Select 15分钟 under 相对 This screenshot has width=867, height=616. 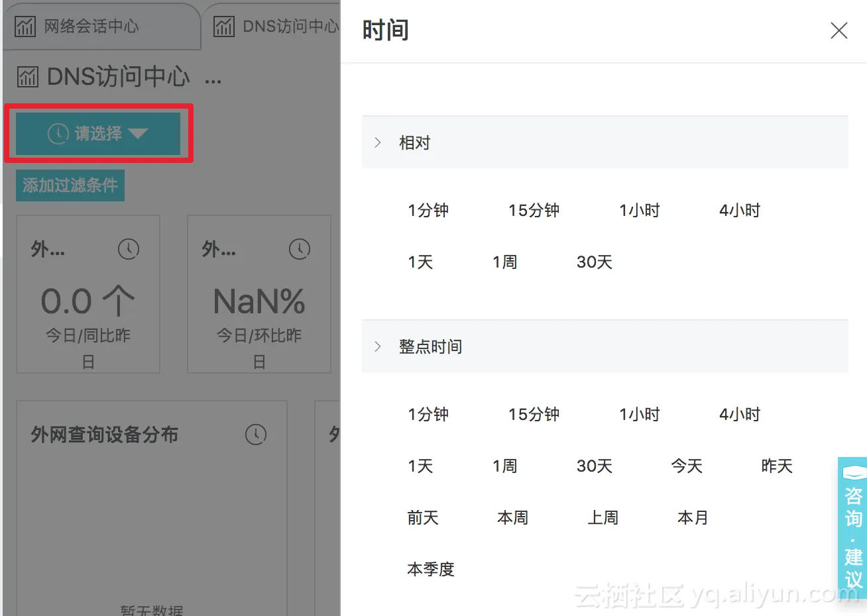[x=534, y=211]
